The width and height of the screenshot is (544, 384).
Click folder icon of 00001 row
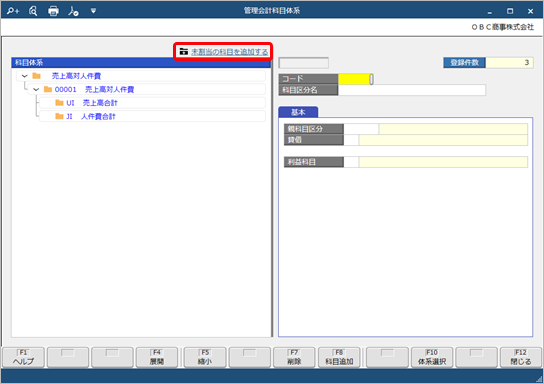(x=48, y=89)
